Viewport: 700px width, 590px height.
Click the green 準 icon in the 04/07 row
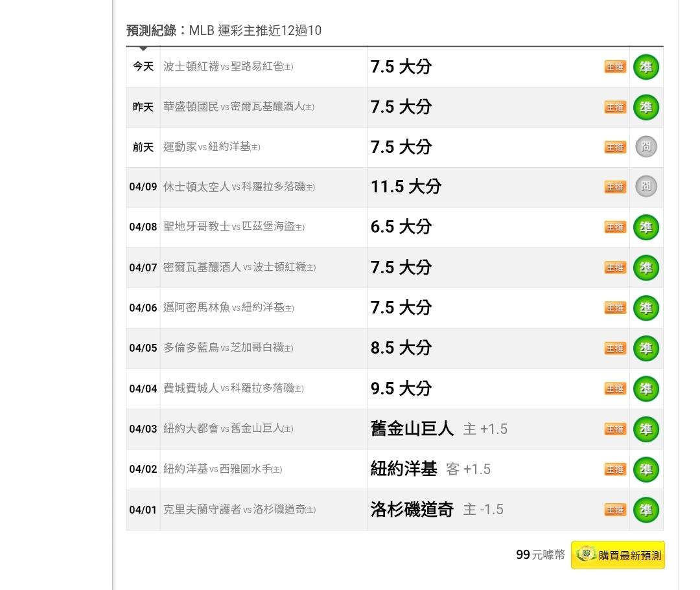646,267
